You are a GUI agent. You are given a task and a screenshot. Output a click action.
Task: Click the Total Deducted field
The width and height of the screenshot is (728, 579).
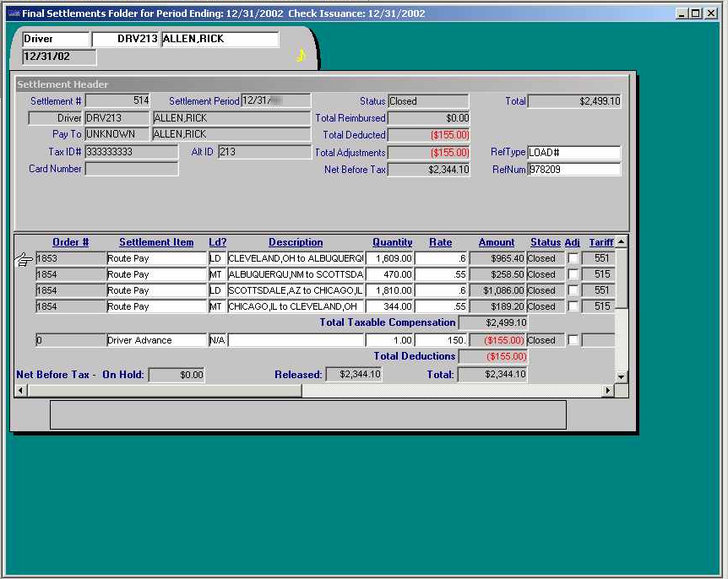point(428,135)
